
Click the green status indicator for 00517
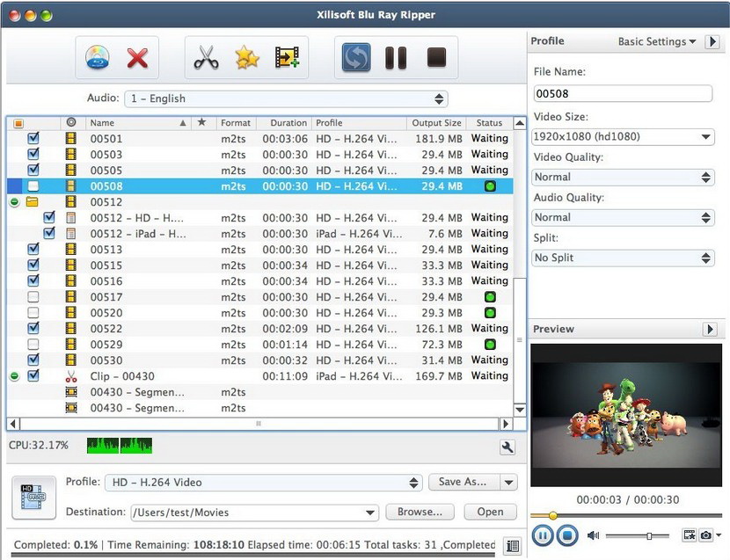490,297
